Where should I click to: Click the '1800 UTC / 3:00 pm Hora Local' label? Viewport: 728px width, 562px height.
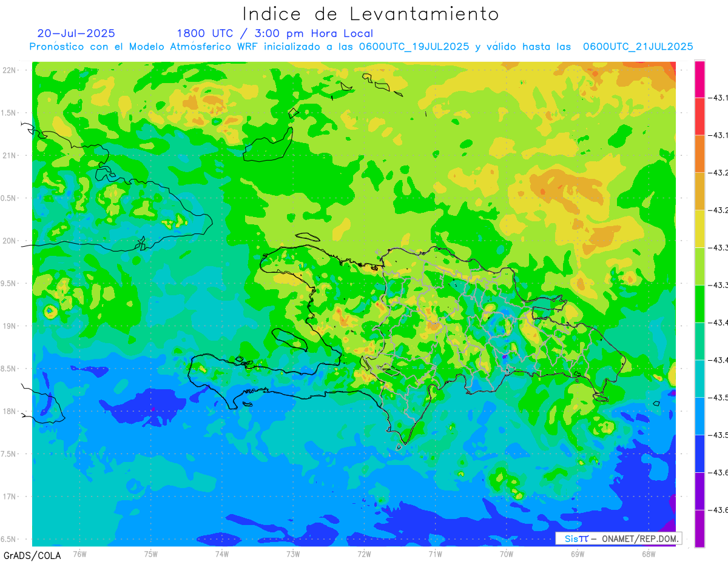(x=275, y=33)
